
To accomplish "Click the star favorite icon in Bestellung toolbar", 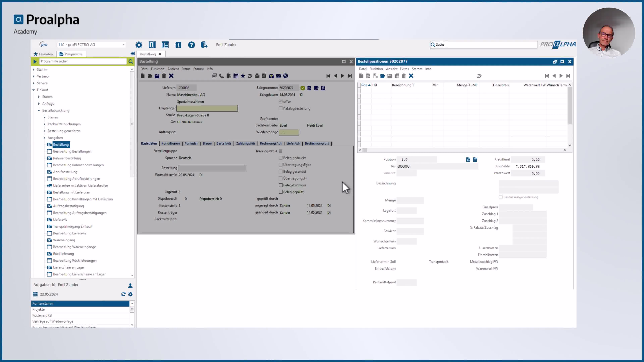I will tap(243, 76).
